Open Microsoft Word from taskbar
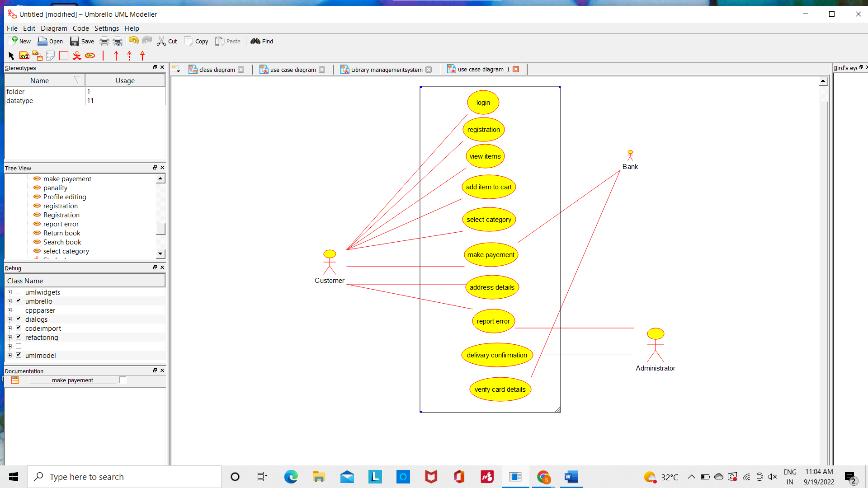The image size is (868, 488). click(x=571, y=477)
